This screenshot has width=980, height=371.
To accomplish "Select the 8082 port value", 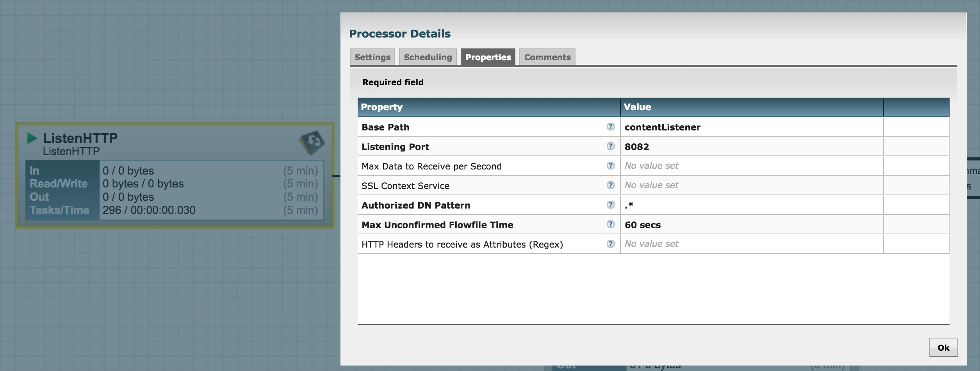I will pos(752,146).
